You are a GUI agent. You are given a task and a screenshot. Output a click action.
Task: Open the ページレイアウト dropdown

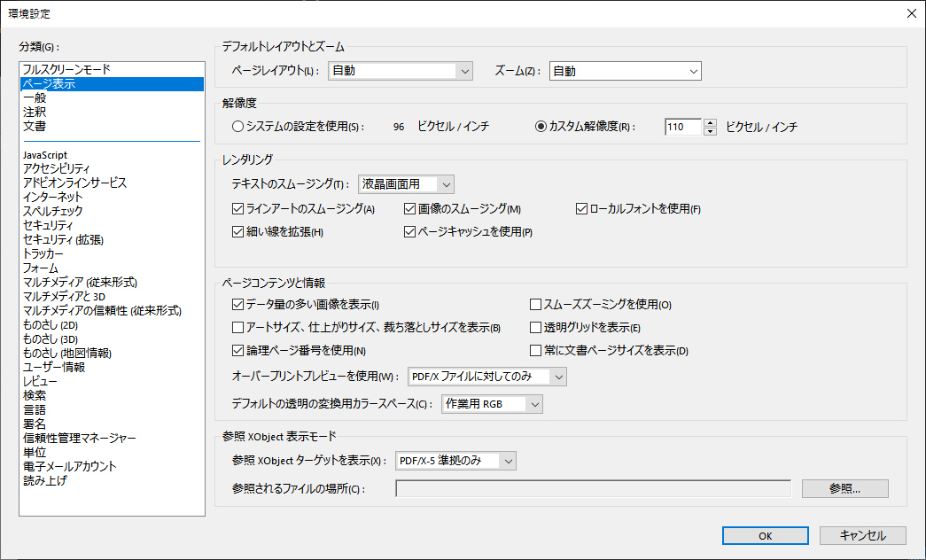400,71
